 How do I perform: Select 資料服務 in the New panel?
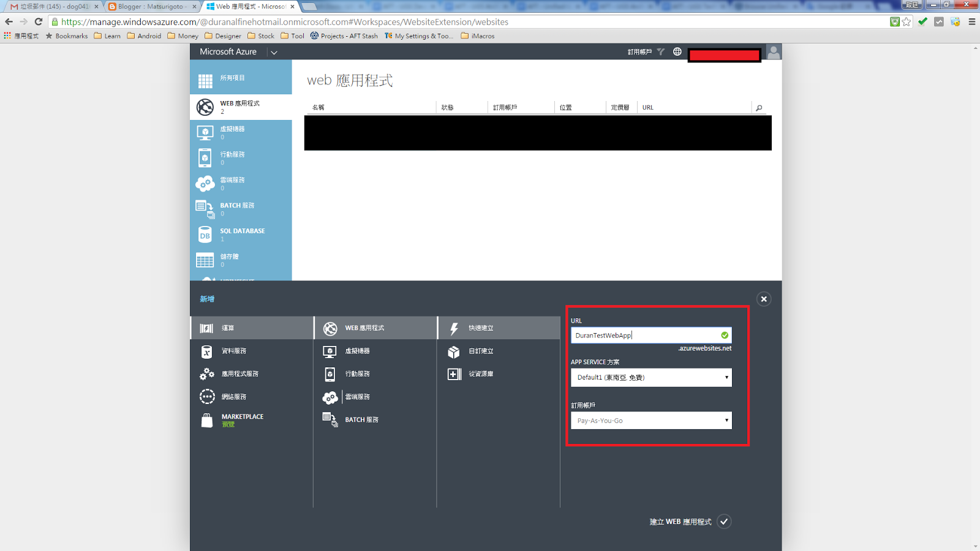point(252,351)
